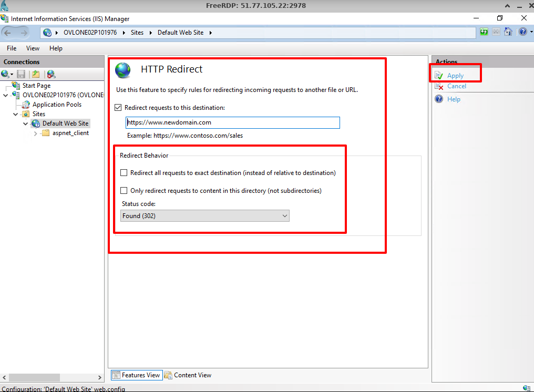The image size is (534, 392).
Task: Click the Save Current Connections disk icon
Action: tap(21, 74)
